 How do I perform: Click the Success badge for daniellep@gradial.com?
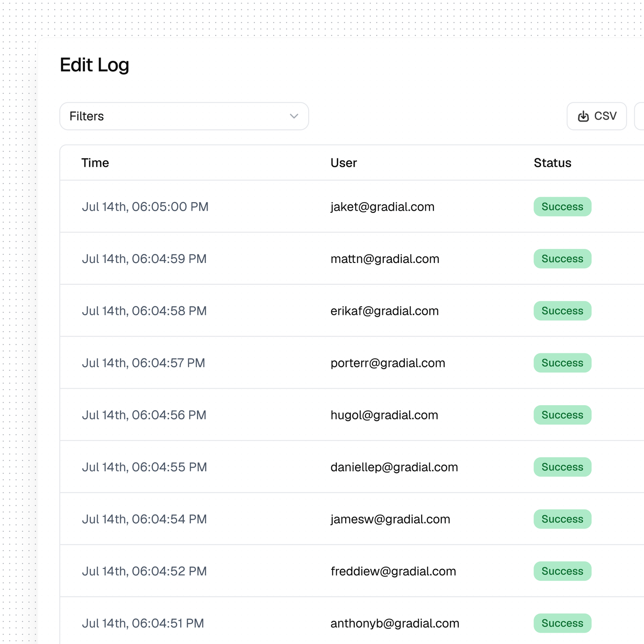coord(563,467)
